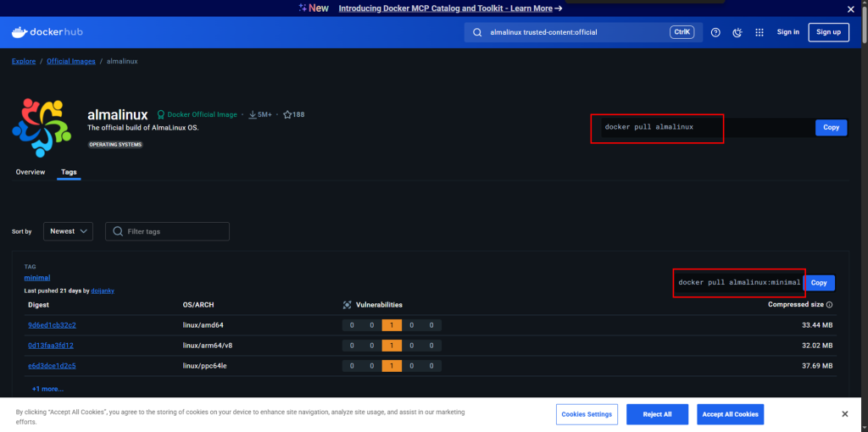Viewport: 868px width, 432px height.
Task: Click the Docker Hub logo
Action: point(47,32)
